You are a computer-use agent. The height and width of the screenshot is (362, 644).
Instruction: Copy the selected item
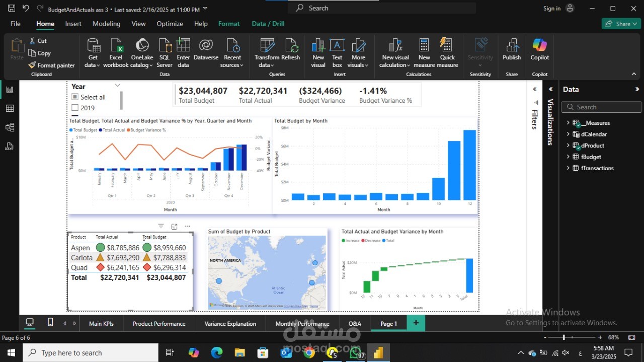coord(40,53)
